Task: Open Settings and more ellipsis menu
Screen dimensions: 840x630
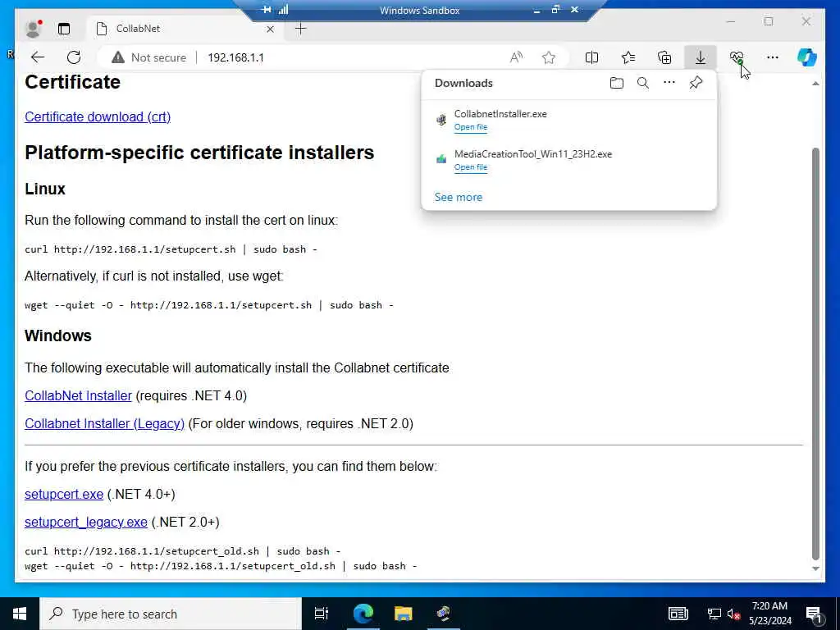Action: click(x=773, y=57)
